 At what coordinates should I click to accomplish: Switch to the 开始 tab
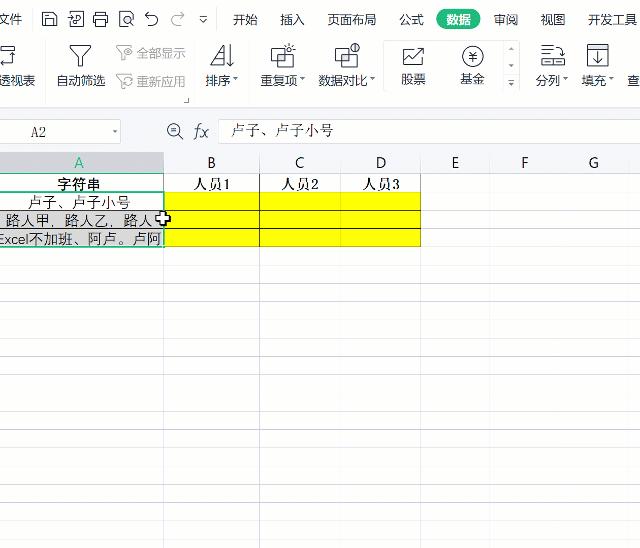coord(245,19)
